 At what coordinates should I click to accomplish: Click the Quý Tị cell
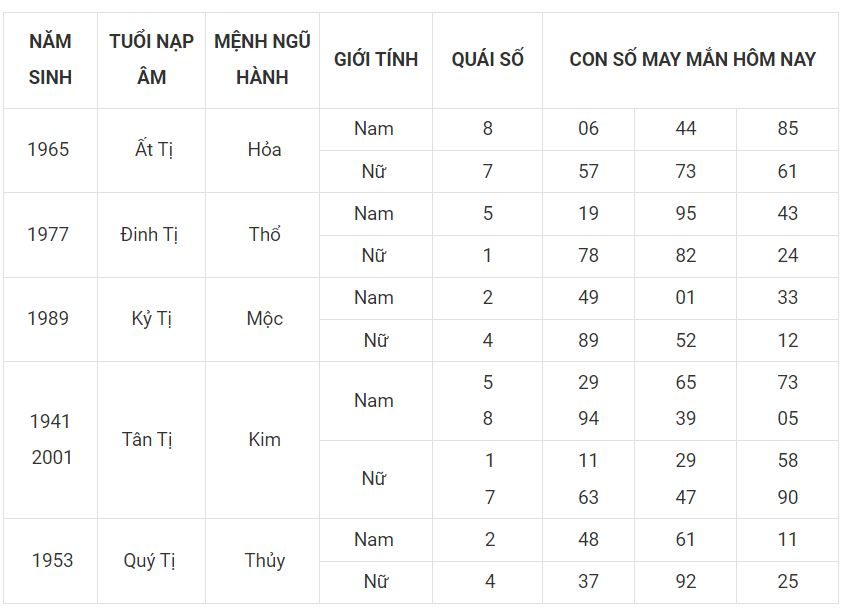[149, 560]
